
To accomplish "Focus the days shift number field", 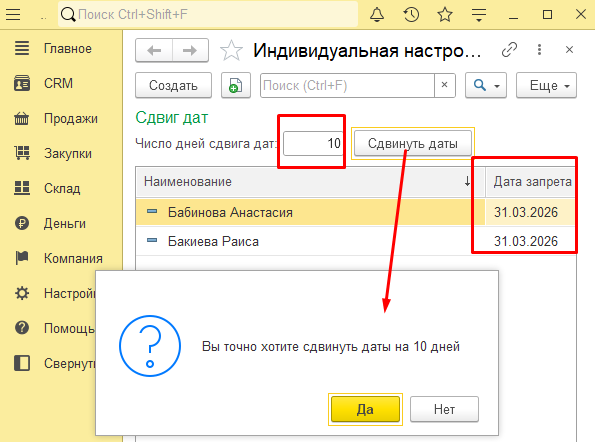I will 313,143.
